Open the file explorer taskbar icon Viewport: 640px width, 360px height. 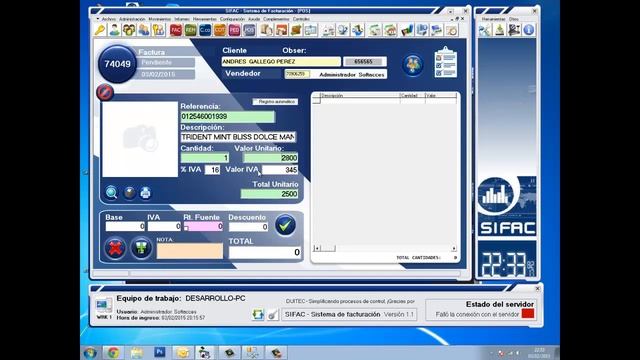137,353
